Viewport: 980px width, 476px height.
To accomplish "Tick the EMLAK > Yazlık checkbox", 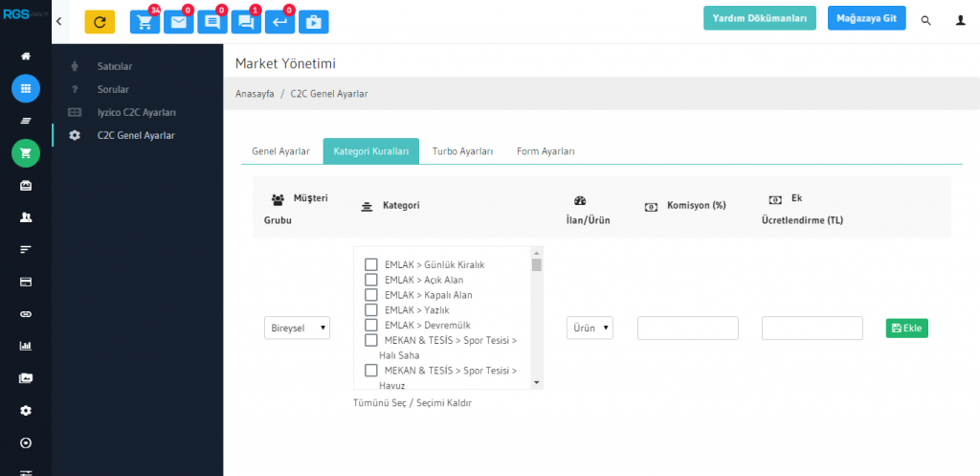I will click(371, 310).
